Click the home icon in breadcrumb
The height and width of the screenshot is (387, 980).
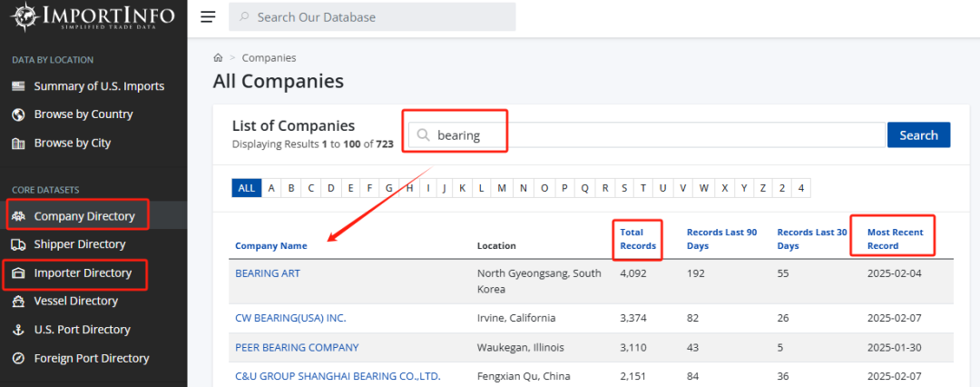pos(218,58)
